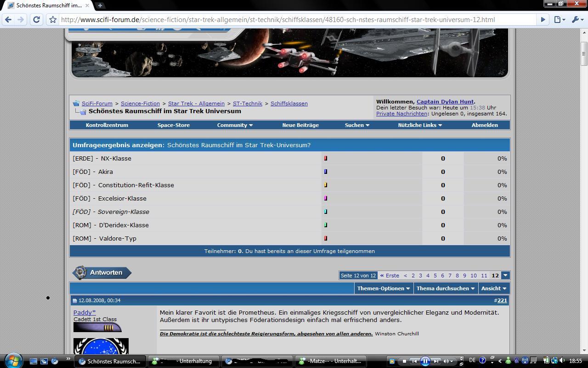Open the Windows Start menu
The image size is (588, 368).
(x=12, y=361)
